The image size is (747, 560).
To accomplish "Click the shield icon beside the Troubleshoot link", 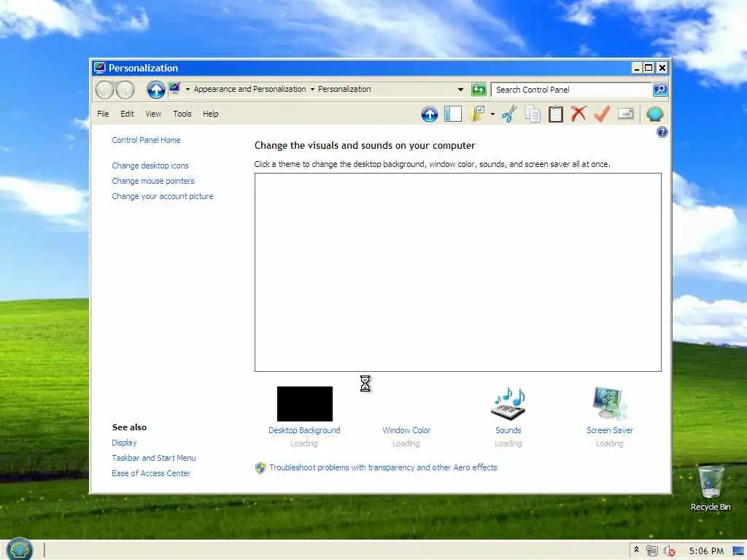I will point(260,468).
